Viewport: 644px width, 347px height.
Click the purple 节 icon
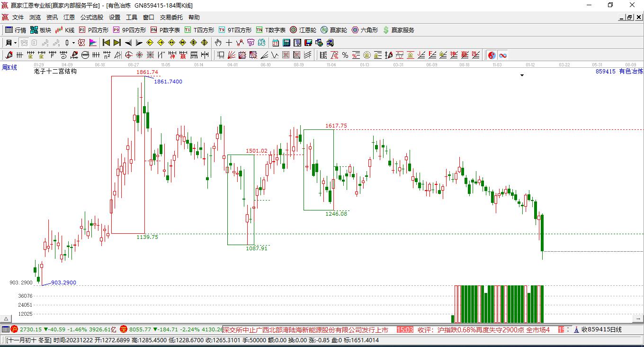[250, 43]
